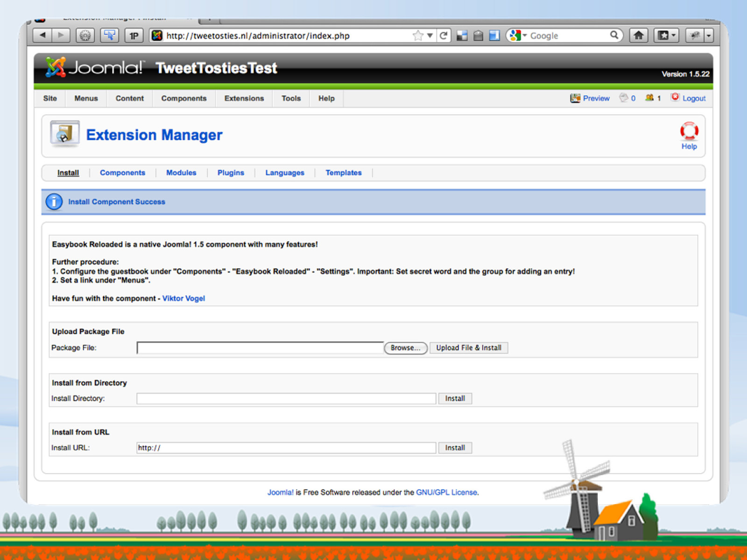Open the Help menu in Joomla menubar
Screen dimensions: 747x560
(326, 98)
